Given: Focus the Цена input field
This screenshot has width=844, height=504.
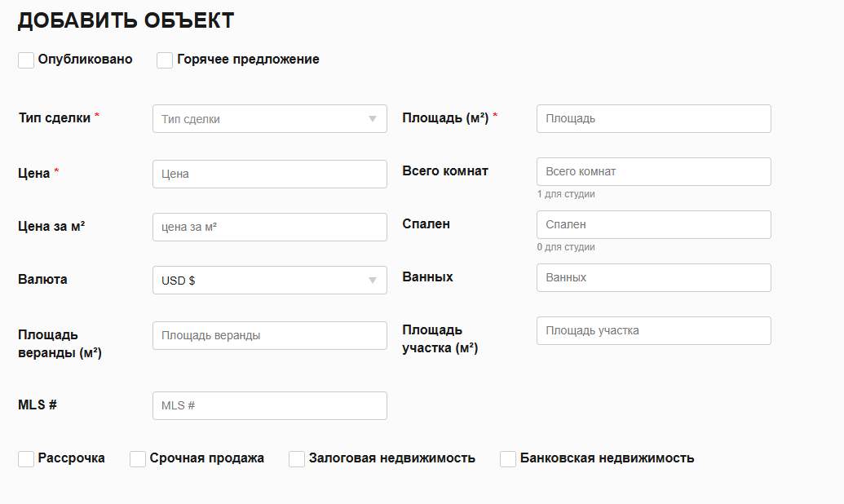Looking at the screenshot, I should click(270, 174).
